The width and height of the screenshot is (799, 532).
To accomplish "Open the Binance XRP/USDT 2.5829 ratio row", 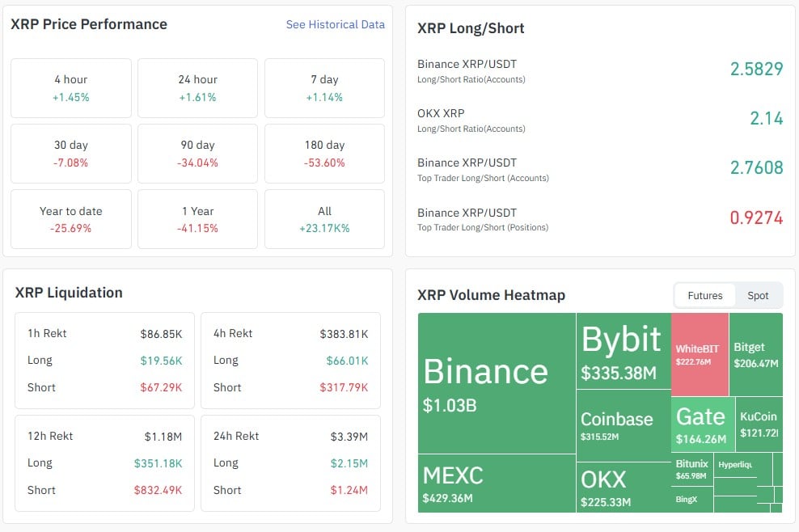I will [600, 70].
